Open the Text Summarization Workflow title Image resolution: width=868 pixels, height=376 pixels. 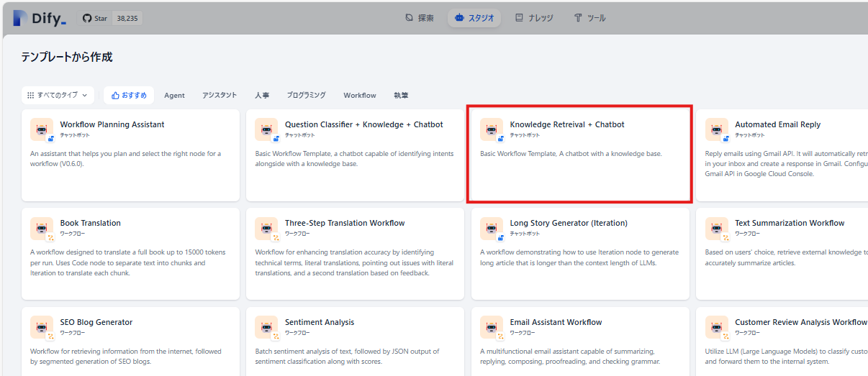click(790, 223)
